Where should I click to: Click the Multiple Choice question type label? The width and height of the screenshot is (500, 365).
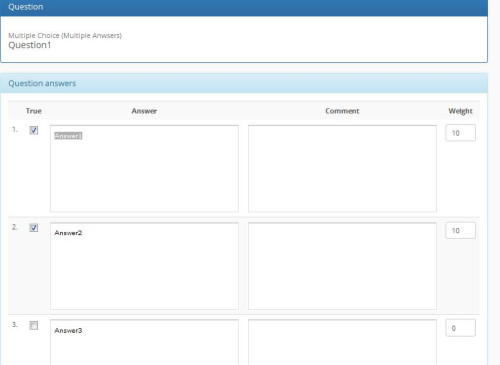(65, 35)
